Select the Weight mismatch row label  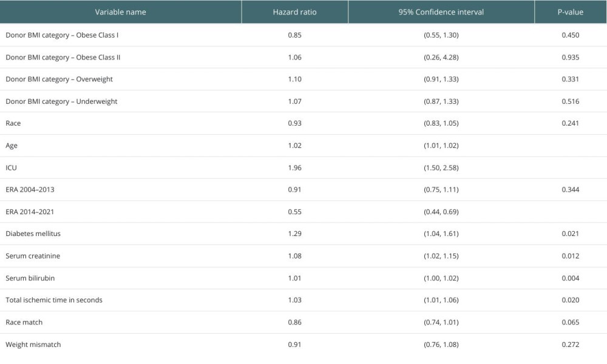pyautogui.click(x=33, y=345)
